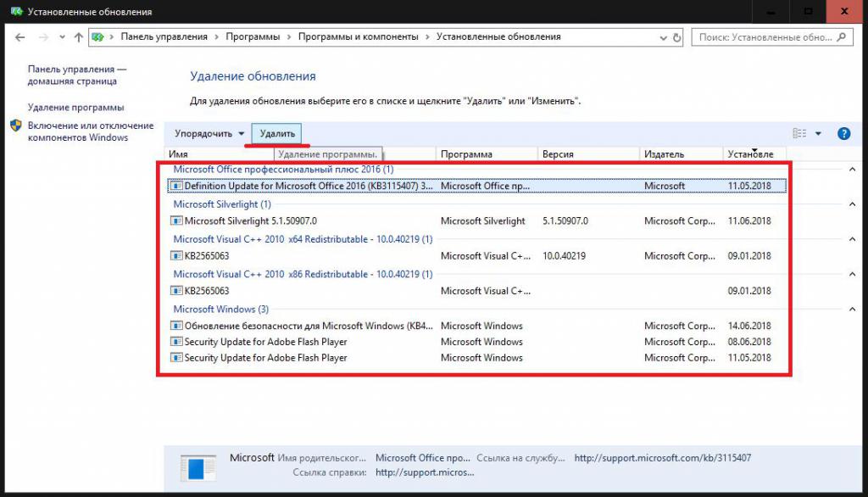868x497 pixels.
Task: Collapse the Visual C++ 2010 x64 Redistributable group
Action: (x=853, y=239)
